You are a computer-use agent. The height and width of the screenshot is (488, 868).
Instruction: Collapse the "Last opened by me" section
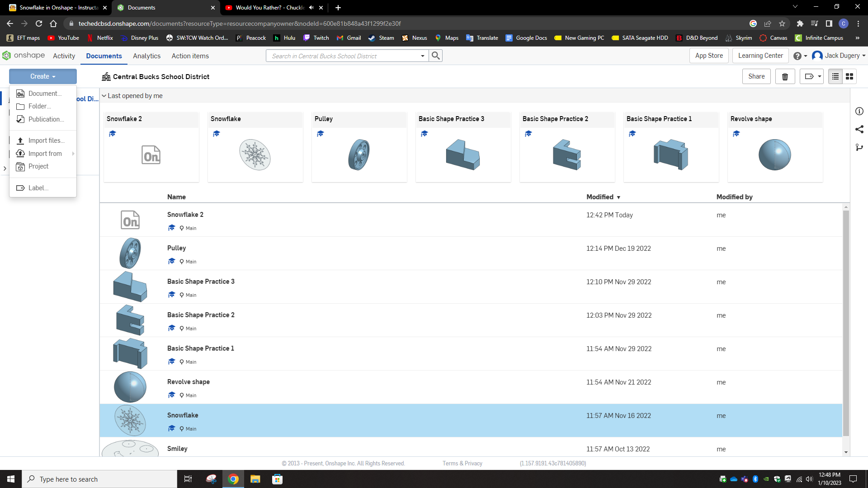pyautogui.click(x=104, y=95)
